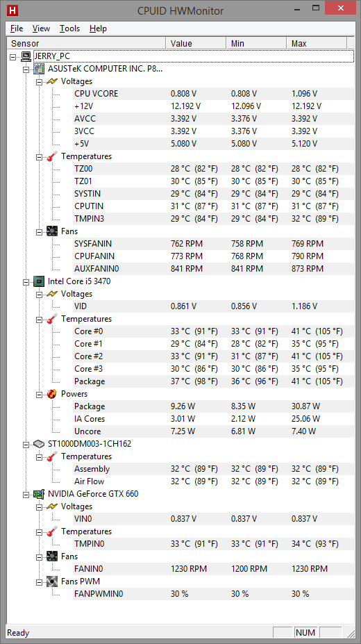Click the 1230 RPM FANIN0 current value
This screenshot has height=644, width=361.
click(189, 569)
